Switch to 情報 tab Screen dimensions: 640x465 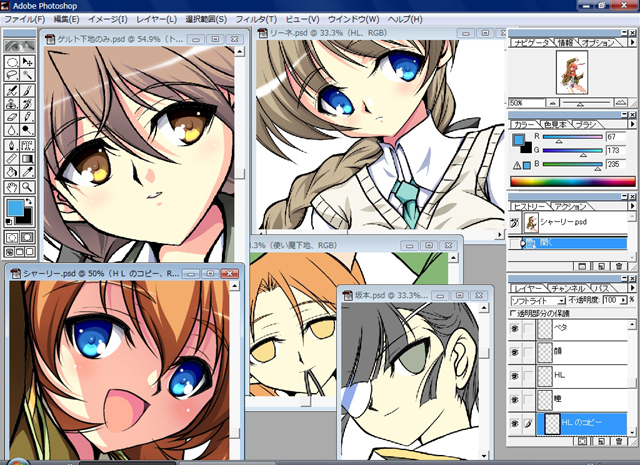565,42
